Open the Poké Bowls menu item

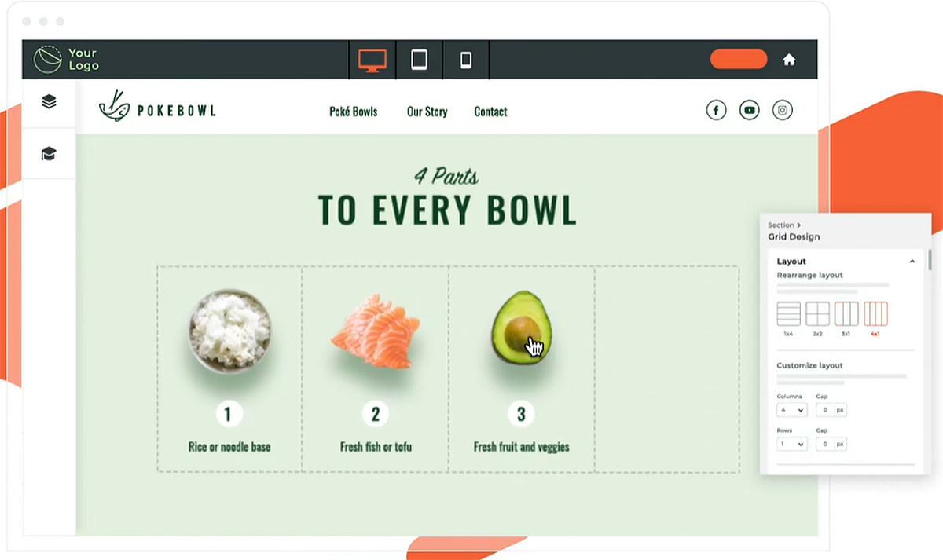(354, 112)
